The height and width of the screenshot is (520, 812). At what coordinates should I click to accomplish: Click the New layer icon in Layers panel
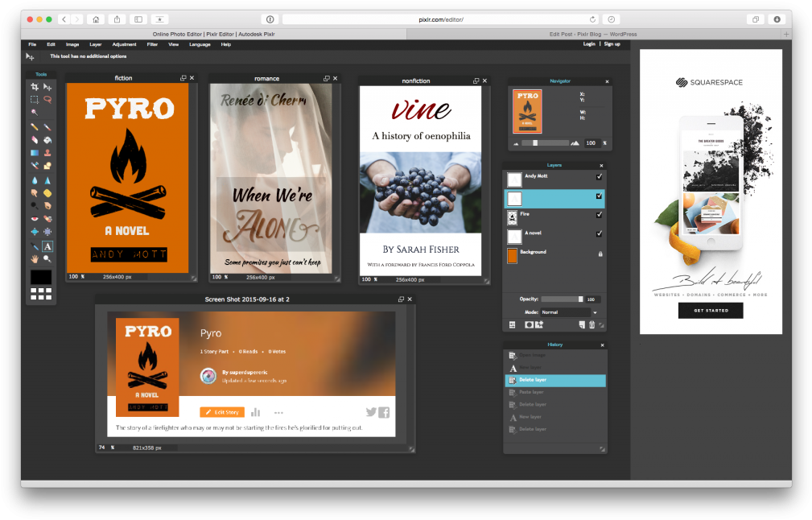[582, 324]
